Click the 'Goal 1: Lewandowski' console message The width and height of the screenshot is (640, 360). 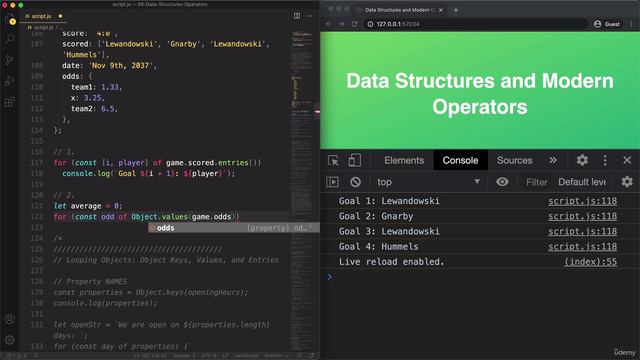point(389,201)
